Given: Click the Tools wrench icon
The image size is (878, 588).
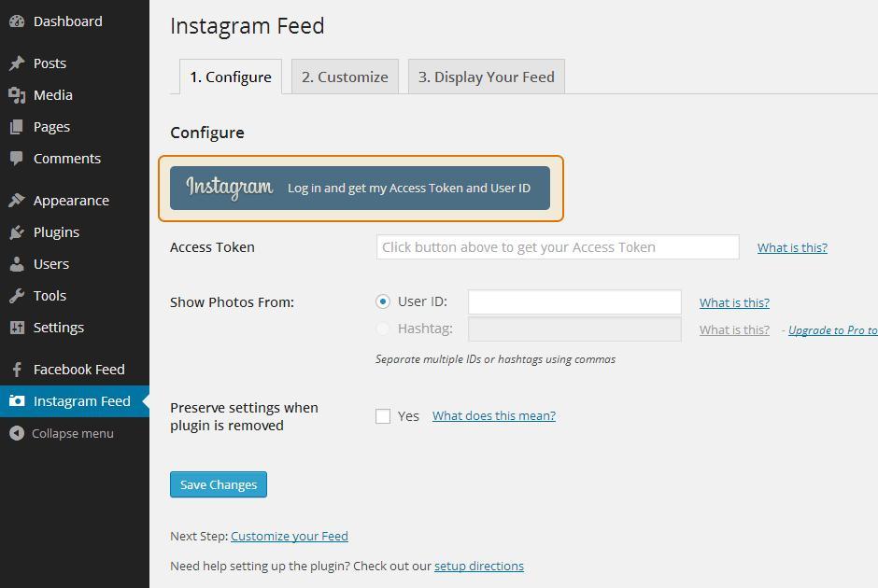Looking at the screenshot, I should coord(17,296).
